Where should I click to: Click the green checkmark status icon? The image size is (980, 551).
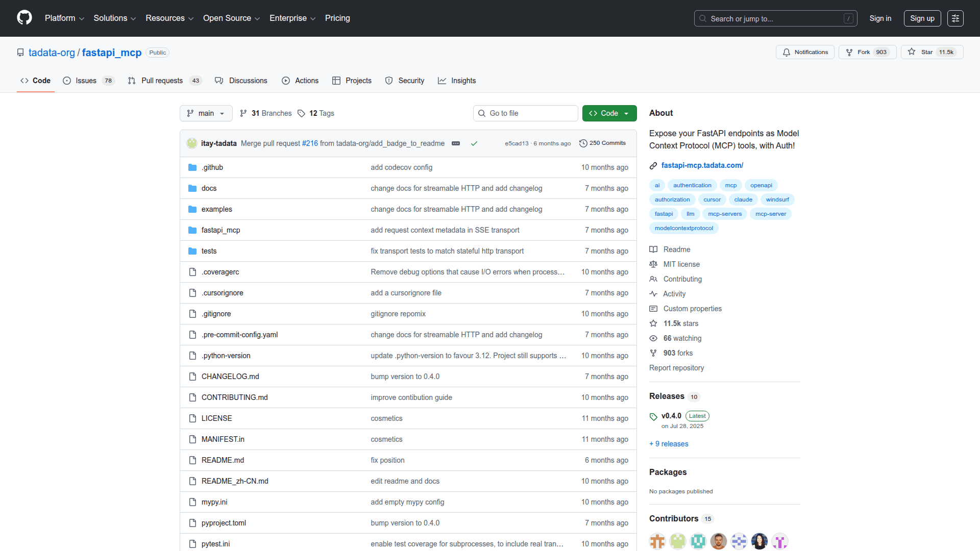tap(474, 143)
